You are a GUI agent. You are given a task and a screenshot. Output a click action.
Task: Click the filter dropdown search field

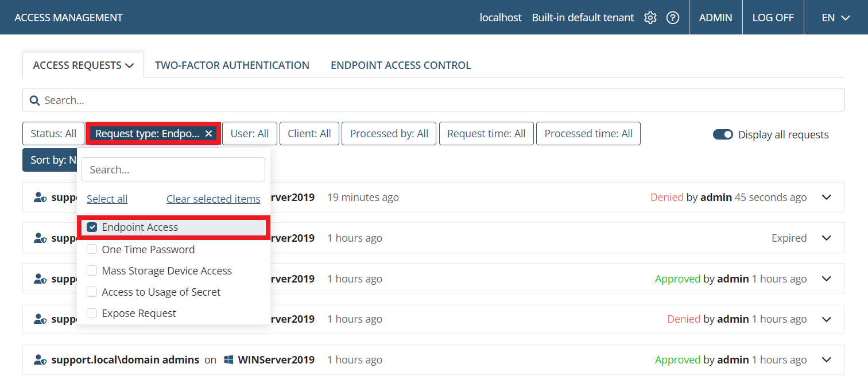tap(173, 170)
